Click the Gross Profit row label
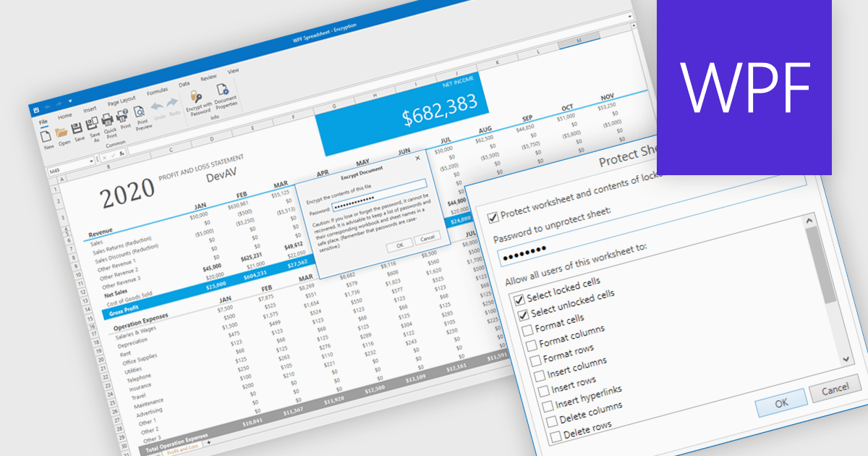Viewport: 868px width, 456px height. coord(123,311)
